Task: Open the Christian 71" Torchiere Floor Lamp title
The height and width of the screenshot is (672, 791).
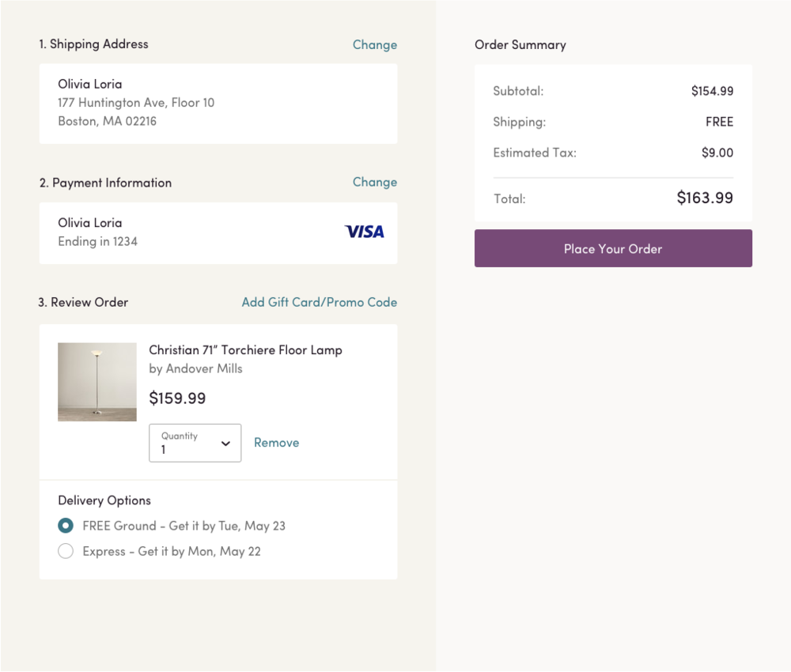Action: tap(245, 350)
